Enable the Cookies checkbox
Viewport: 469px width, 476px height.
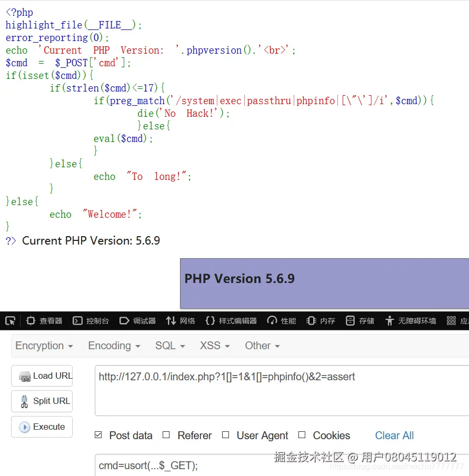pyautogui.click(x=302, y=435)
